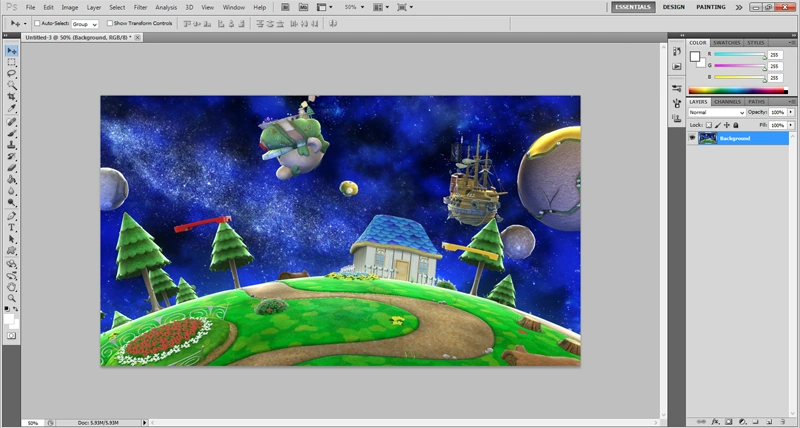Select the Zoom tool
The height and width of the screenshot is (428, 800).
pos(11,298)
